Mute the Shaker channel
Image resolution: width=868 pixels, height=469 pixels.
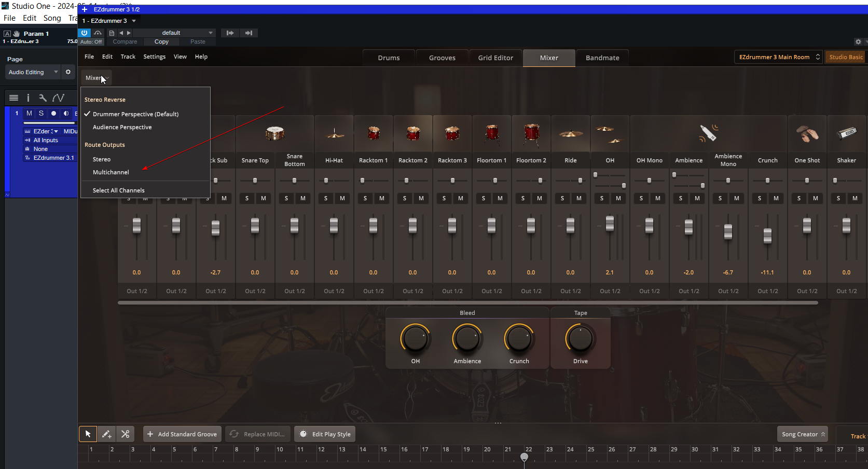[x=855, y=198]
